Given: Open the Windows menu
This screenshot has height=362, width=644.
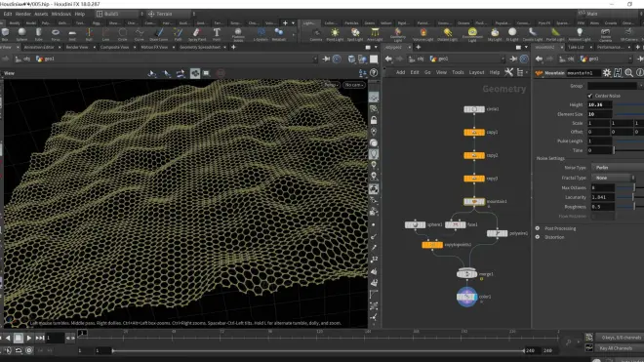Looking at the screenshot, I should 61,14.
